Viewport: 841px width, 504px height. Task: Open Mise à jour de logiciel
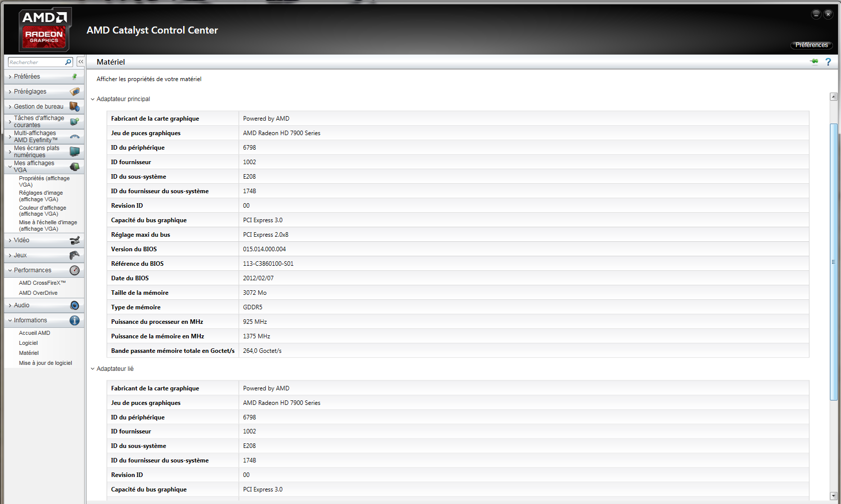click(46, 363)
